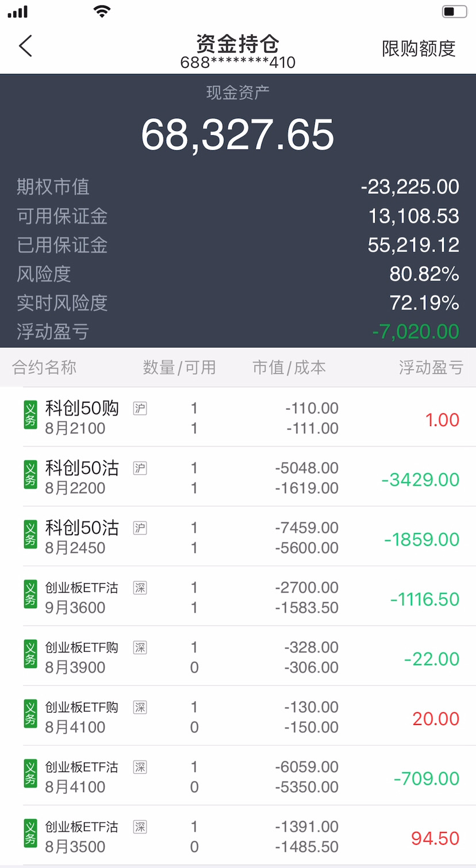Image resolution: width=476 pixels, height=868 pixels.
Task: Select the -3429.00 floating loss value
Action: 420,479
